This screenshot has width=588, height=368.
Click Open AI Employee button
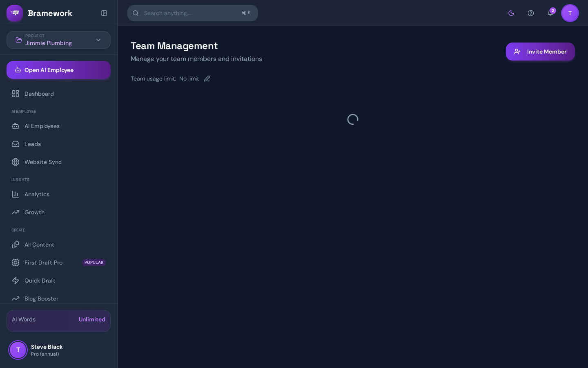58,70
